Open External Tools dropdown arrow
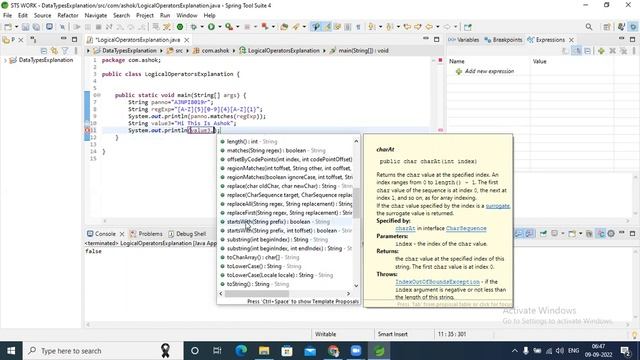This screenshot has width=640, height=360. pos(238,27)
